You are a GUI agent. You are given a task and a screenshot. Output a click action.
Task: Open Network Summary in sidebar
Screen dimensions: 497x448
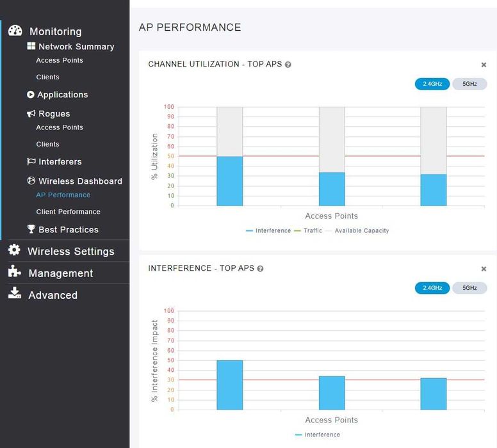tap(76, 47)
